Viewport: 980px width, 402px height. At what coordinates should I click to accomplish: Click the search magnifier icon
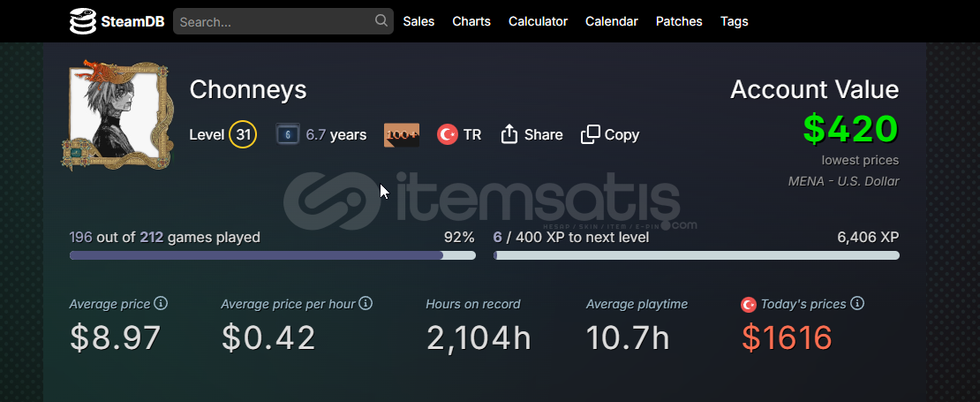(x=381, y=20)
